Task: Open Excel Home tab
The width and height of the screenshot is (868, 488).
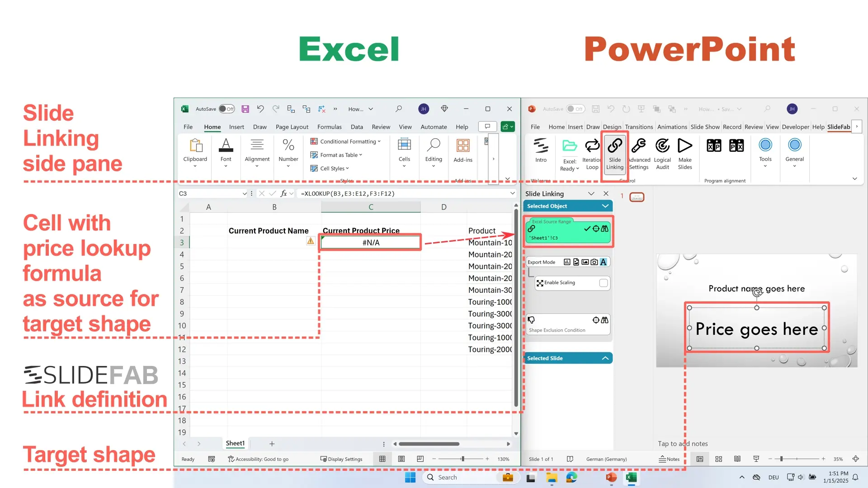Action: tap(212, 127)
